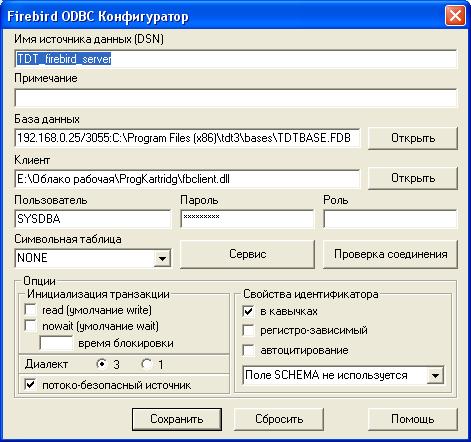
Task: Click Проверка соединения button
Action: 390,254
